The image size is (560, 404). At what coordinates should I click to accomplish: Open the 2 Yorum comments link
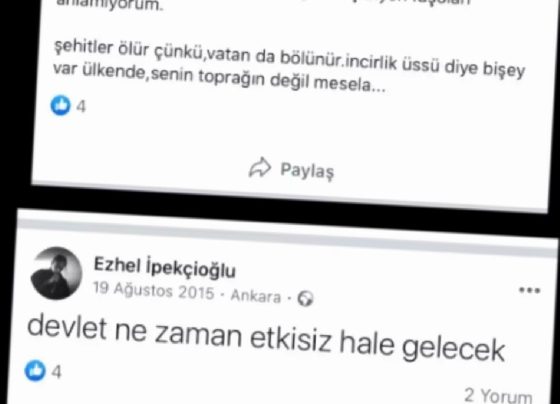[499, 395]
